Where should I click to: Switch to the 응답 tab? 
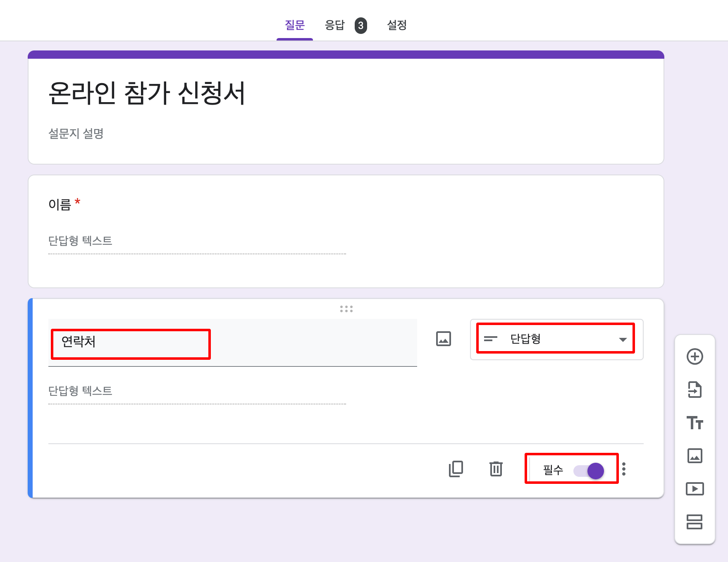(334, 25)
